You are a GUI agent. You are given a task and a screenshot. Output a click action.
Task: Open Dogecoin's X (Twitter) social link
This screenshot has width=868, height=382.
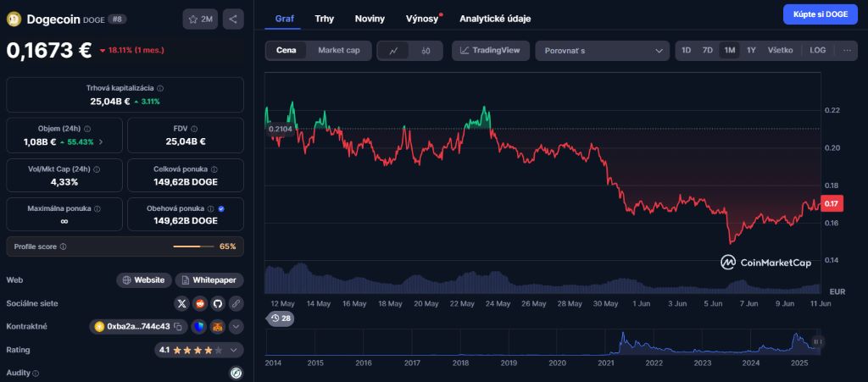(181, 303)
